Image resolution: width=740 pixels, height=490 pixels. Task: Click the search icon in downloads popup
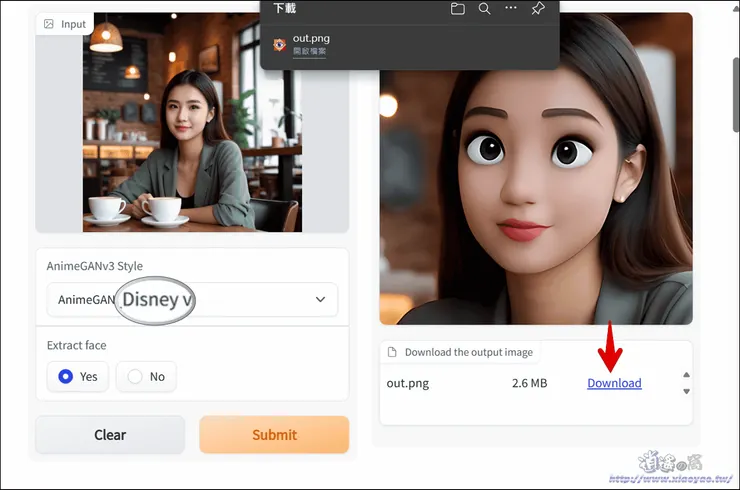coord(484,8)
